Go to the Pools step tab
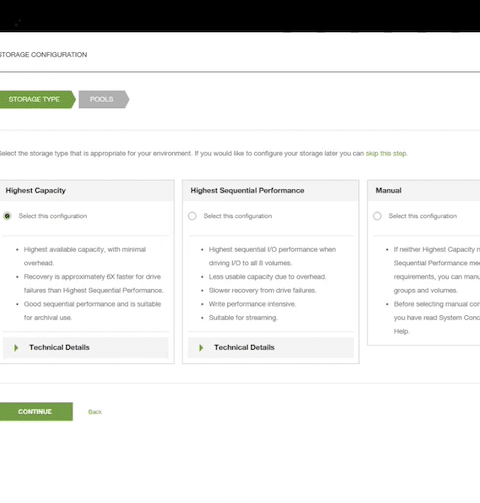The width and height of the screenshot is (480, 503). 104,99
